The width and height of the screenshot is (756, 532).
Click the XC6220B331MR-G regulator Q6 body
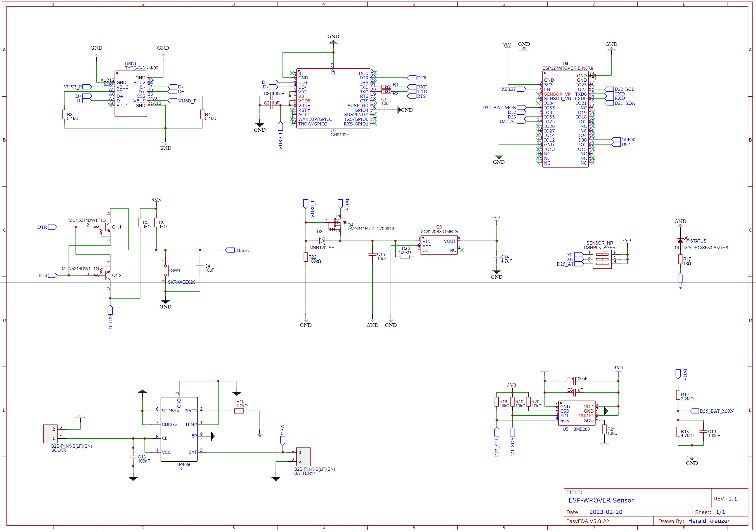tap(439, 245)
